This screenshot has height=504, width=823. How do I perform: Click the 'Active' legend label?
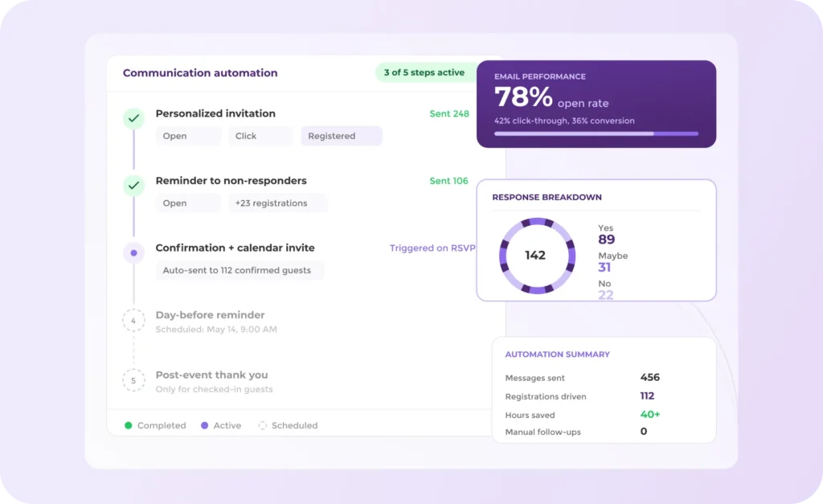coord(227,425)
